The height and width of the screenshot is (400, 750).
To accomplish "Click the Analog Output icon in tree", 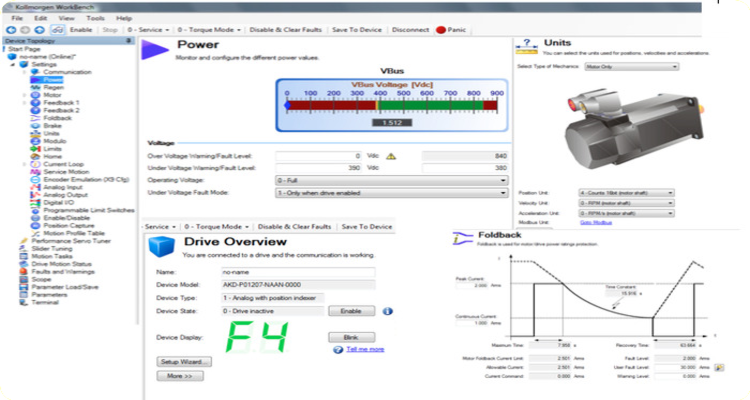I will tap(35, 195).
